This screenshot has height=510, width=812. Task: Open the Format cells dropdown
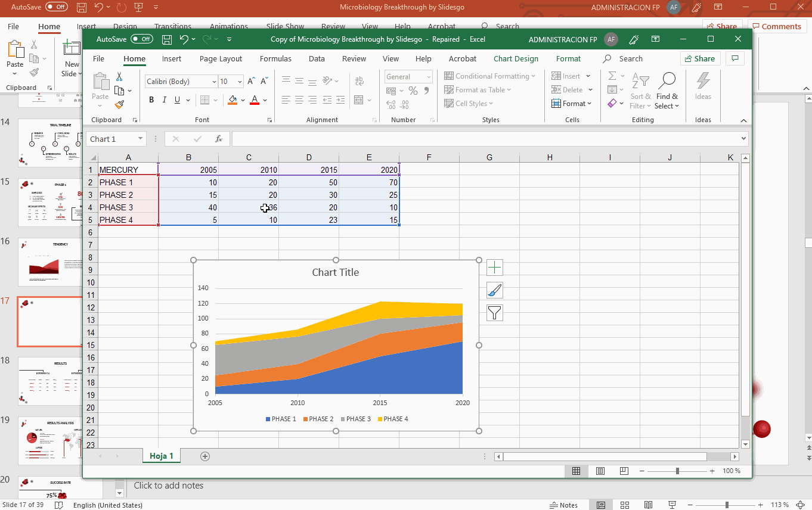coord(572,104)
